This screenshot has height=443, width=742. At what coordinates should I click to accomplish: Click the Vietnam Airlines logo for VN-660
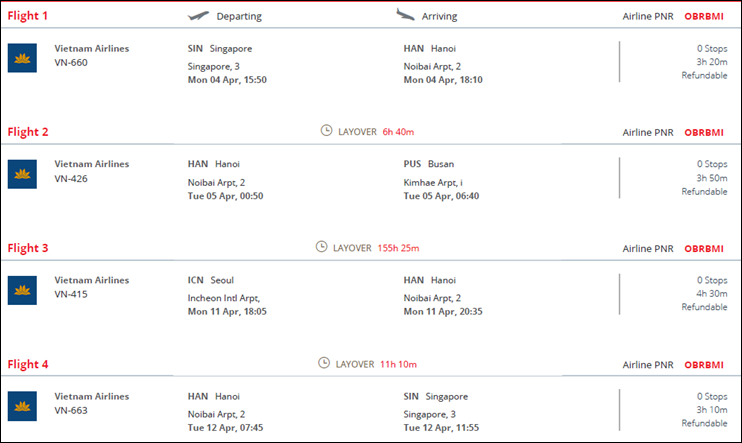pos(22,58)
